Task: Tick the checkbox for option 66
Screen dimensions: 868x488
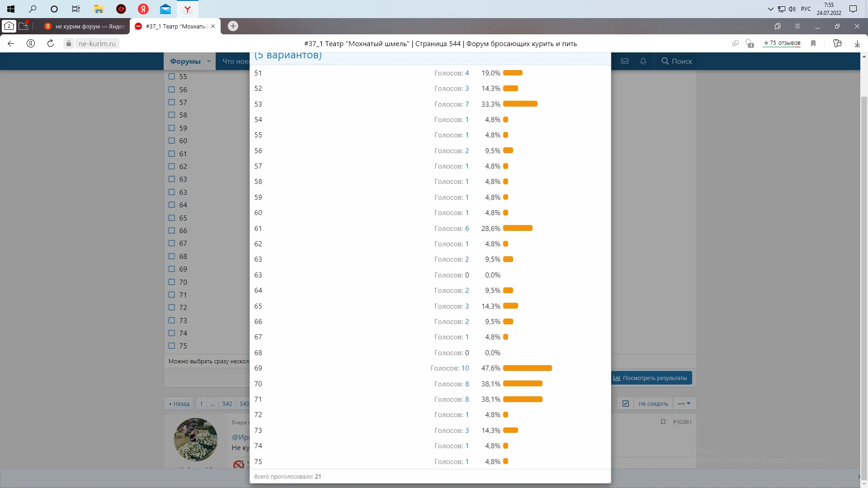Action: tap(172, 230)
